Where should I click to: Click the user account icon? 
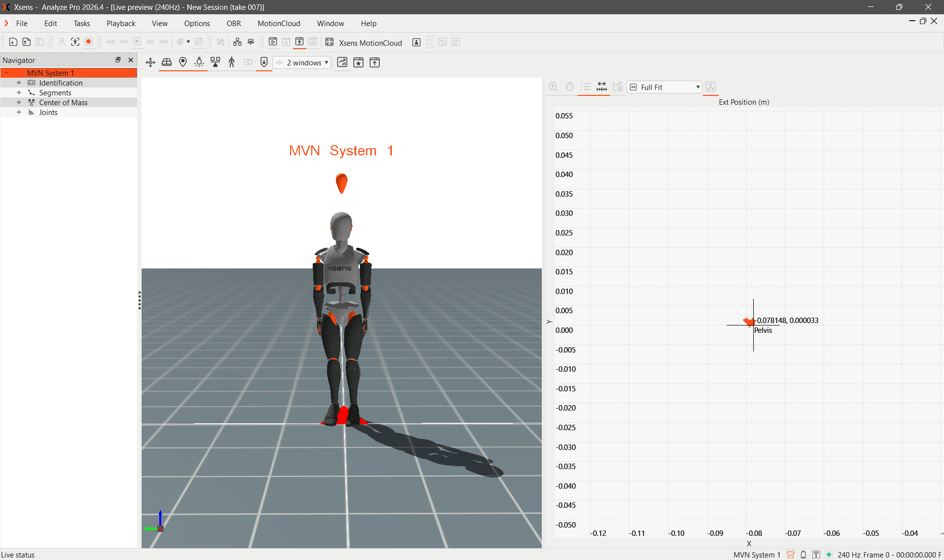[x=416, y=42]
